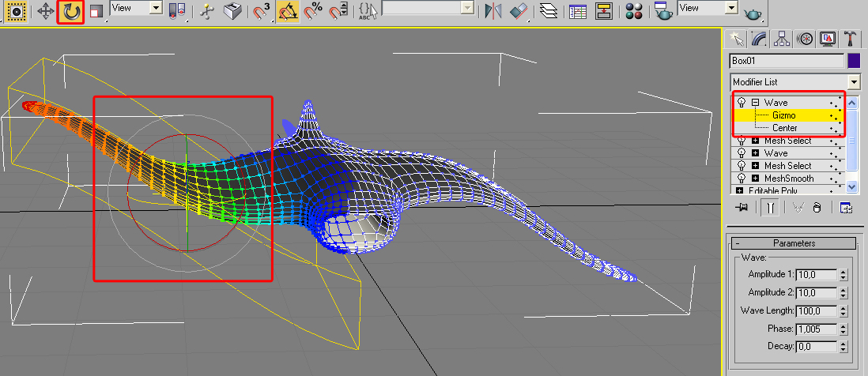The width and height of the screenshot is (868, 376).
Task: Expand the MeshSmooth modifier entry
Action: click(x=755, y=179)
